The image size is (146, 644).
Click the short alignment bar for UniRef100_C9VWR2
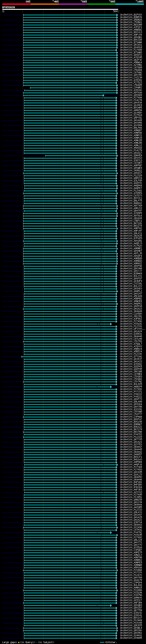pos(74,88)
